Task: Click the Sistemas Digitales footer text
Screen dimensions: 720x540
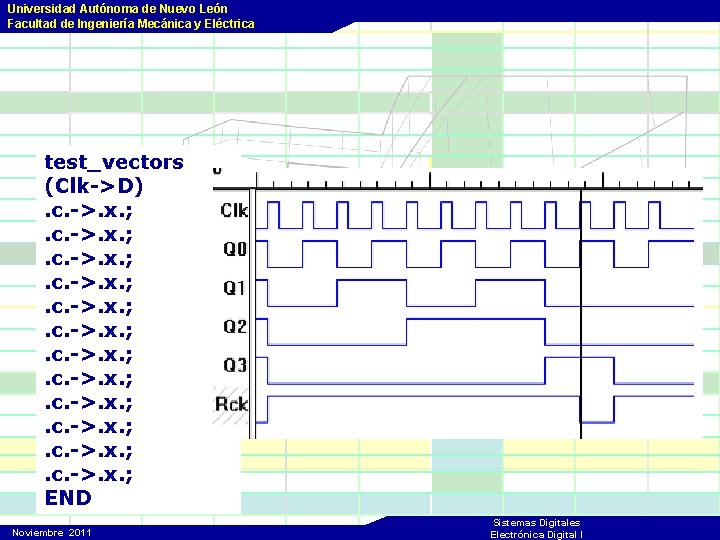Action: (537, 523)
